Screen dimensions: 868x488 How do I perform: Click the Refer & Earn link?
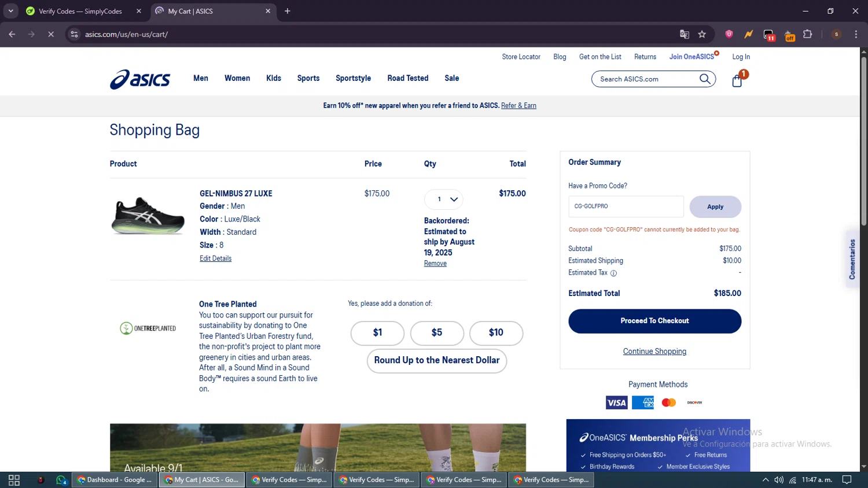[518, 106]
